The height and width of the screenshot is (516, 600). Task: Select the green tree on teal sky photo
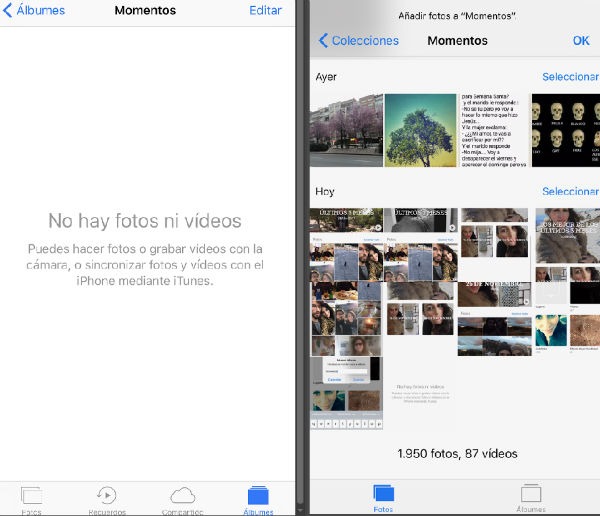(x=420, y=130)
